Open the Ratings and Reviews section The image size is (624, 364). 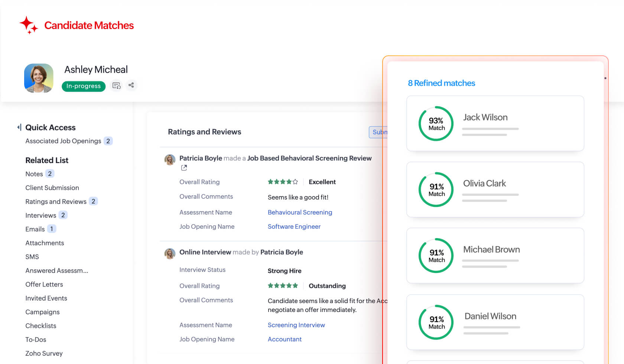[204, 131]
